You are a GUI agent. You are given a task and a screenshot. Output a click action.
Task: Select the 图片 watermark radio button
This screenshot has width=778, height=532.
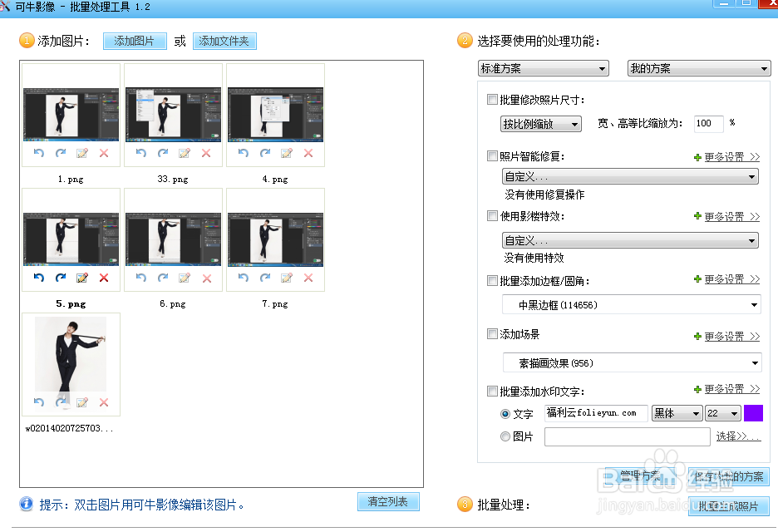coord(505,436)
